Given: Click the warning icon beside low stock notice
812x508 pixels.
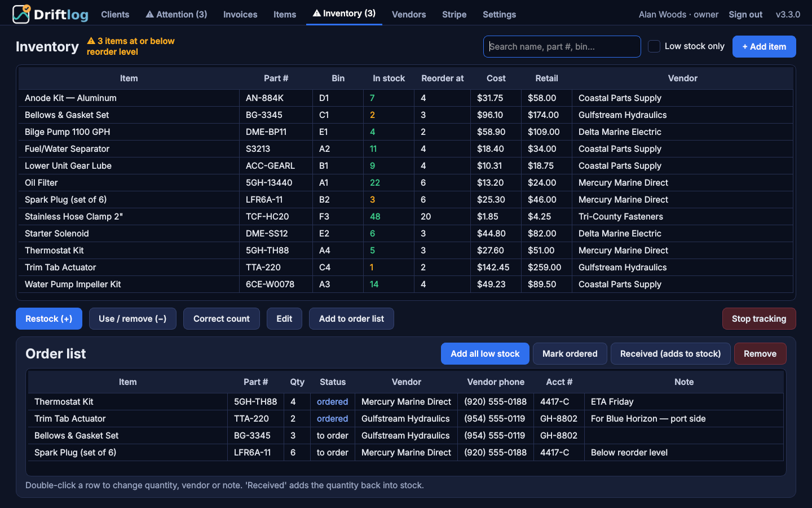Looking at the screenshot, I should coord(91,41).
